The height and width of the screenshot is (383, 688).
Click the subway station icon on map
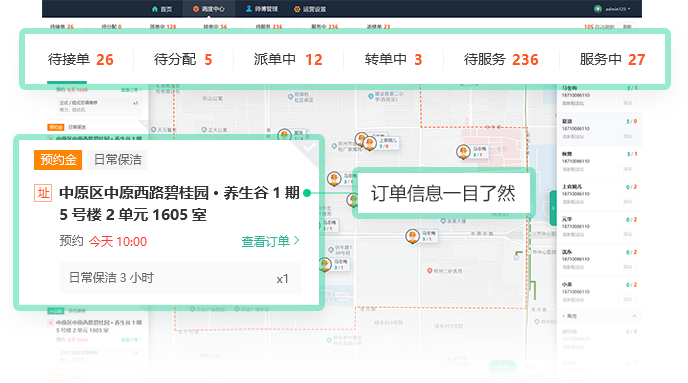pos(516,258)
